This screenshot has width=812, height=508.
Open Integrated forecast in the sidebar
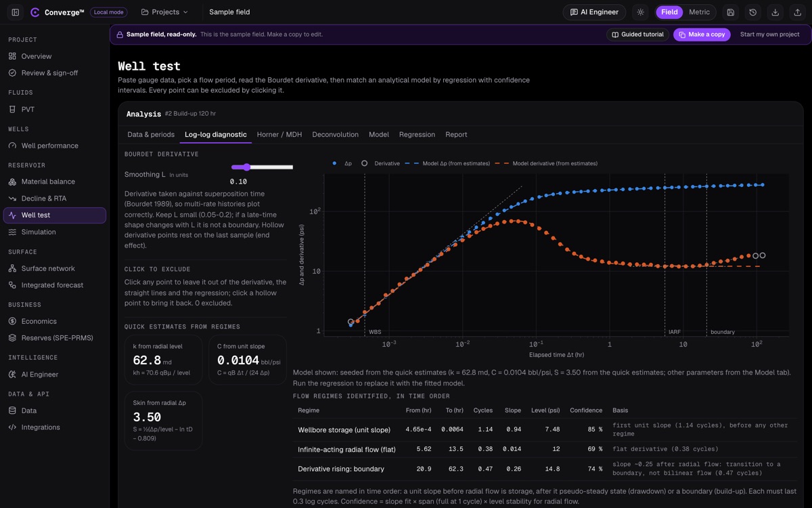55,285
